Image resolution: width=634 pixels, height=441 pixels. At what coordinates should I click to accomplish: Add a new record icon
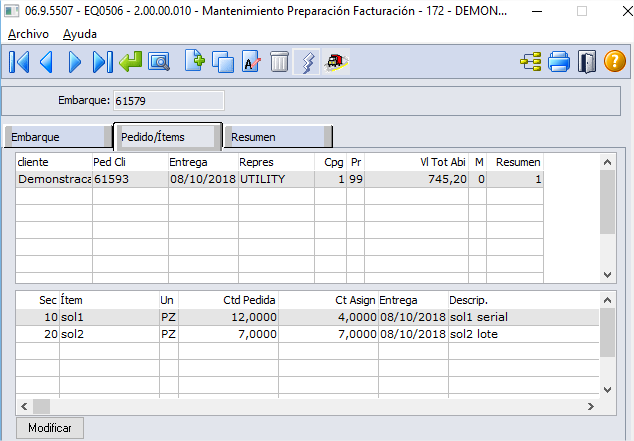point(195,61)
